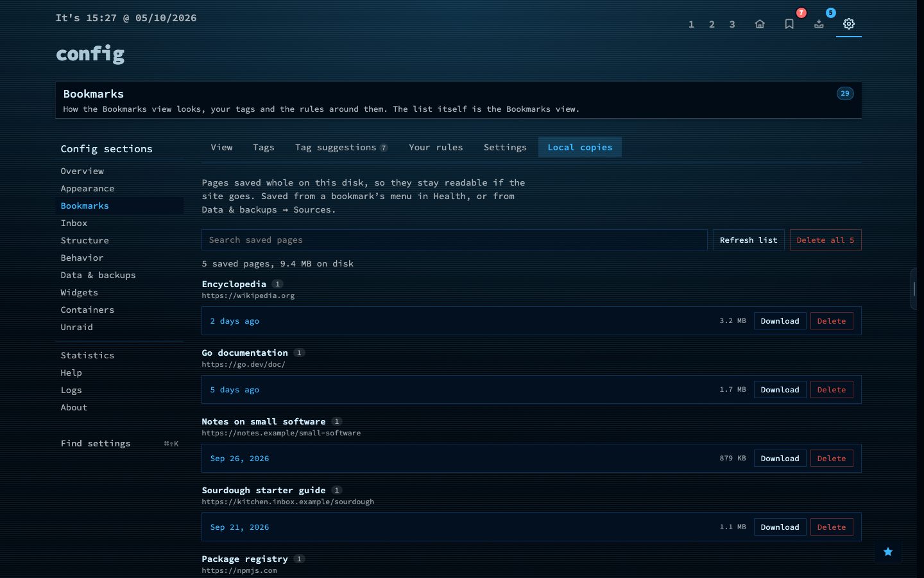This screenshot has width=924, height=578.
Task: Go to Unraid config section
Action: pyautogui.click(x=119, y=327)
